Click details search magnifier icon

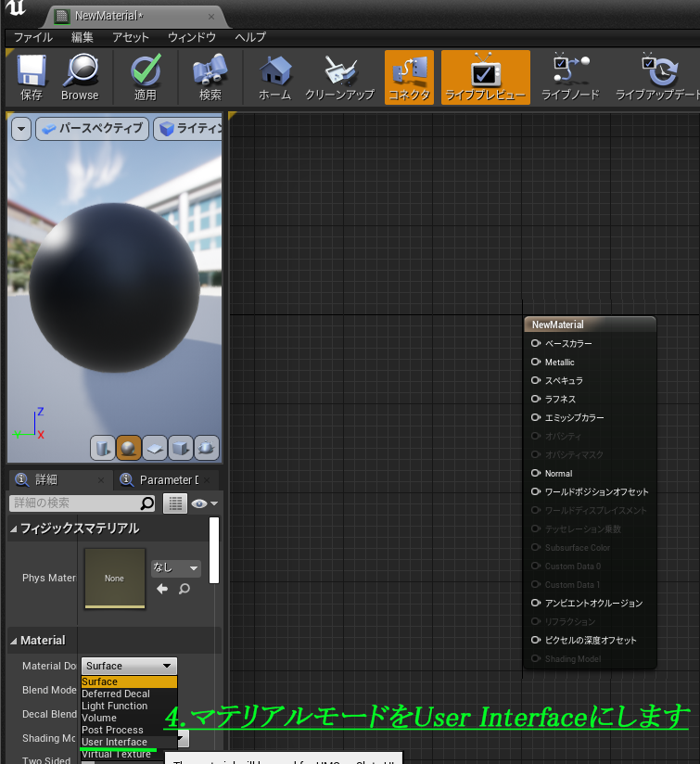(x=147, y=503)
